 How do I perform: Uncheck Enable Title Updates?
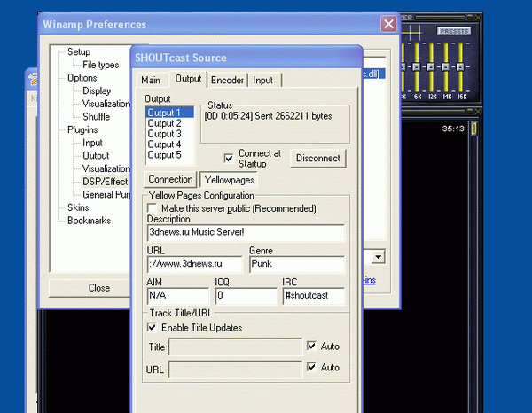[x=153, y=328]
